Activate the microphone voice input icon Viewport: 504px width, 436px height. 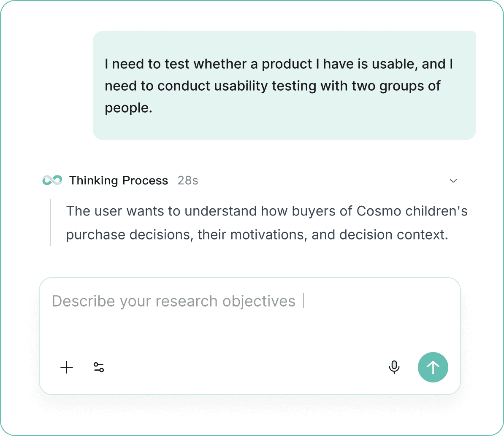click(394, 367)
